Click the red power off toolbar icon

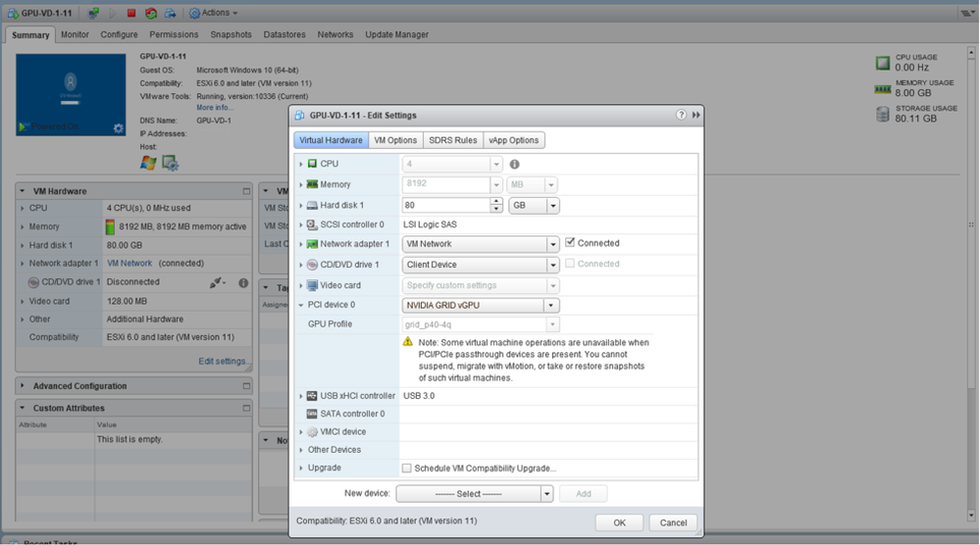[131, 13]
